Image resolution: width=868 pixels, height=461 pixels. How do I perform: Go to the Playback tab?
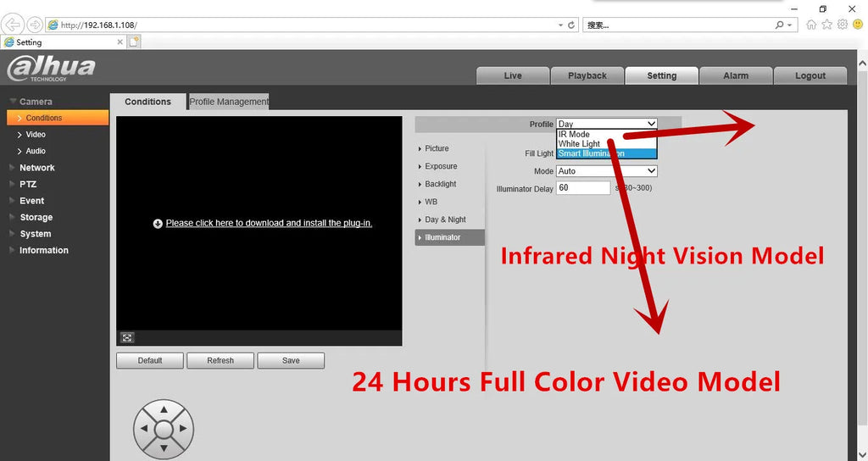click(587, 75)
